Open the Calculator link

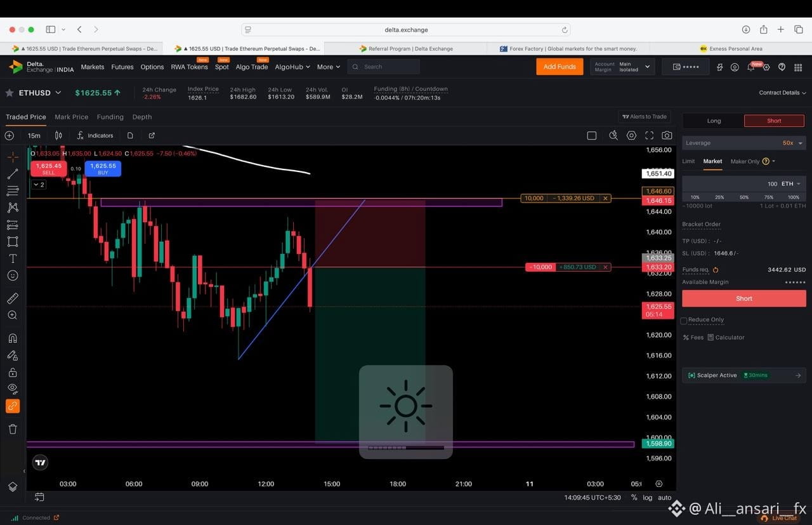[726, 337]
